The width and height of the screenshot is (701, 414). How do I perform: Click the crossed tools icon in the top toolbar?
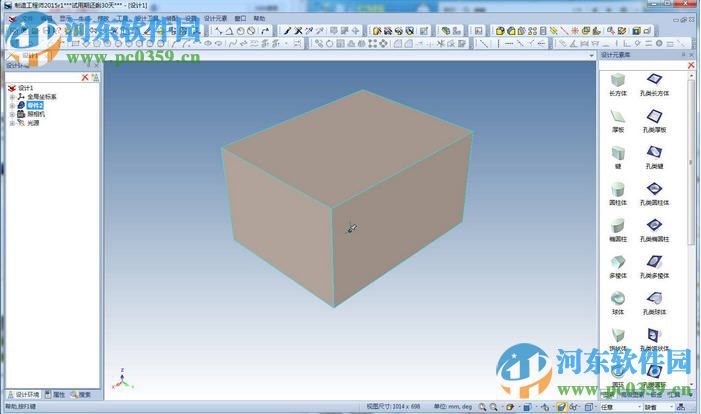[298, 31]
